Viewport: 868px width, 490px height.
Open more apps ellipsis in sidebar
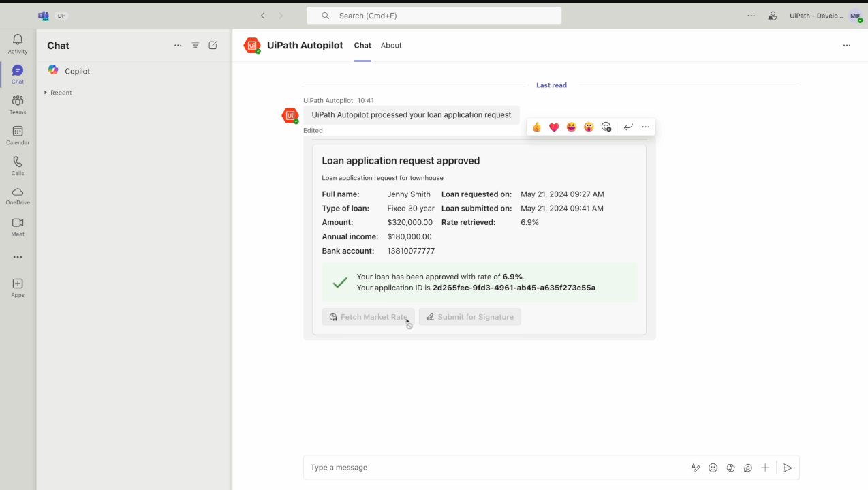(18, 257)
